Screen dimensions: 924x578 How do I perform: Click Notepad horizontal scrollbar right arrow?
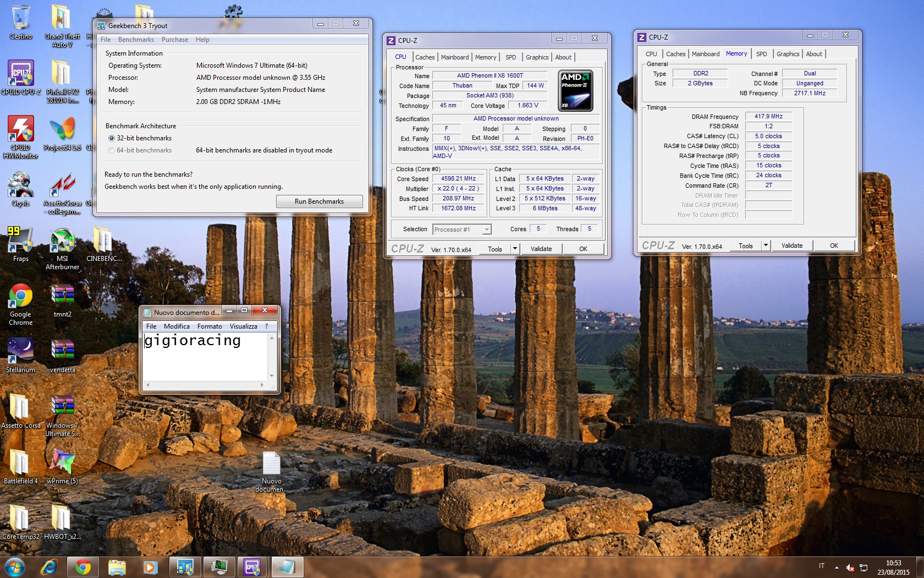click(262, 385)
